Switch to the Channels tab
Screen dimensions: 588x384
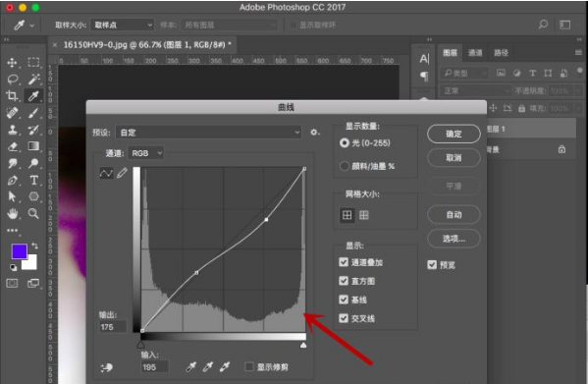[475, 52]
